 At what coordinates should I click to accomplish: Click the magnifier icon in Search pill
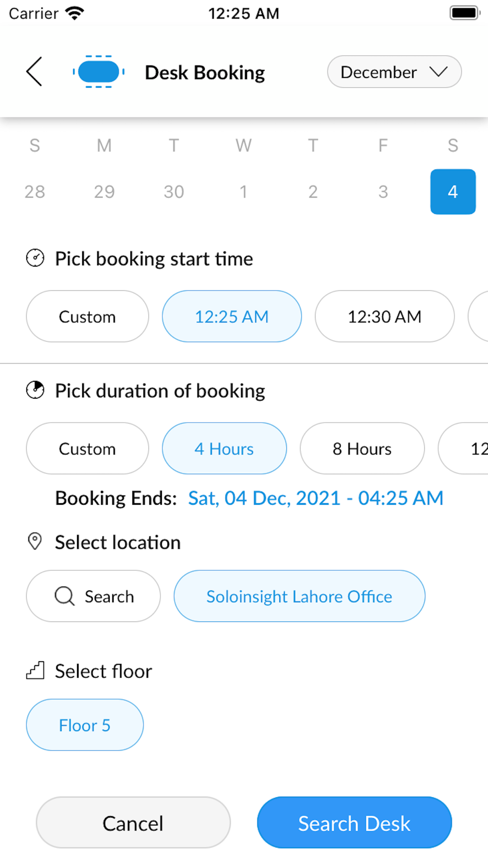[x=64, y=596]
